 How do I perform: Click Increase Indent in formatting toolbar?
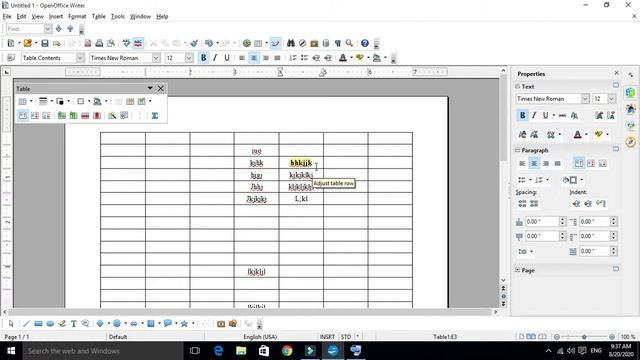point(328,58)
